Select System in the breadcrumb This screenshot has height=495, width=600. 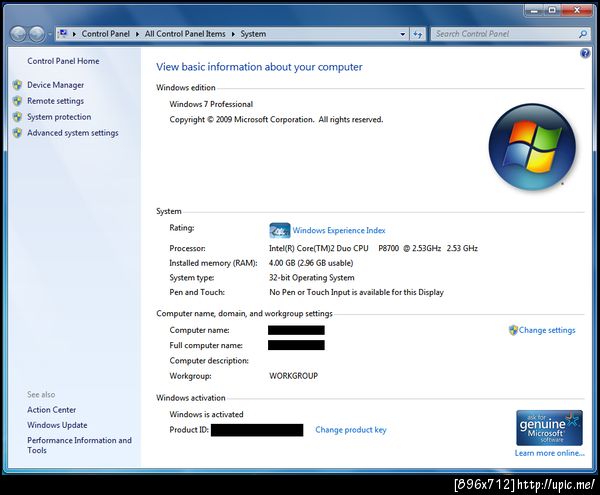pos(253,34)
